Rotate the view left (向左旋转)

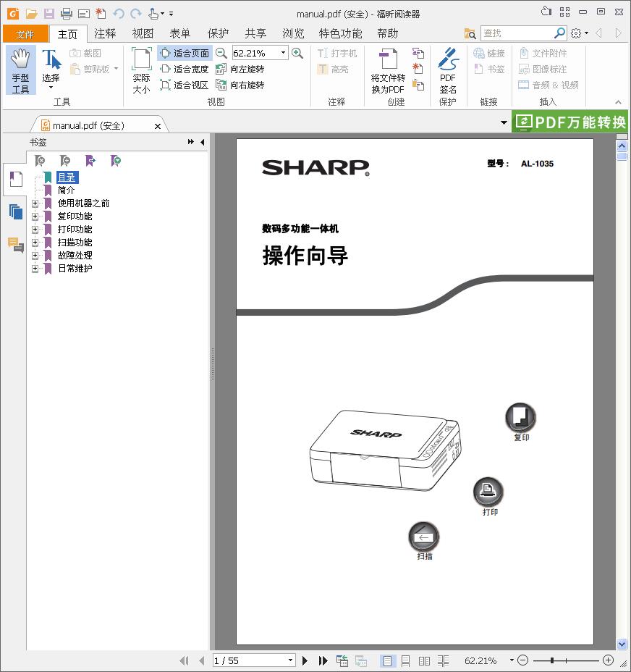click(x=240, y=69)
